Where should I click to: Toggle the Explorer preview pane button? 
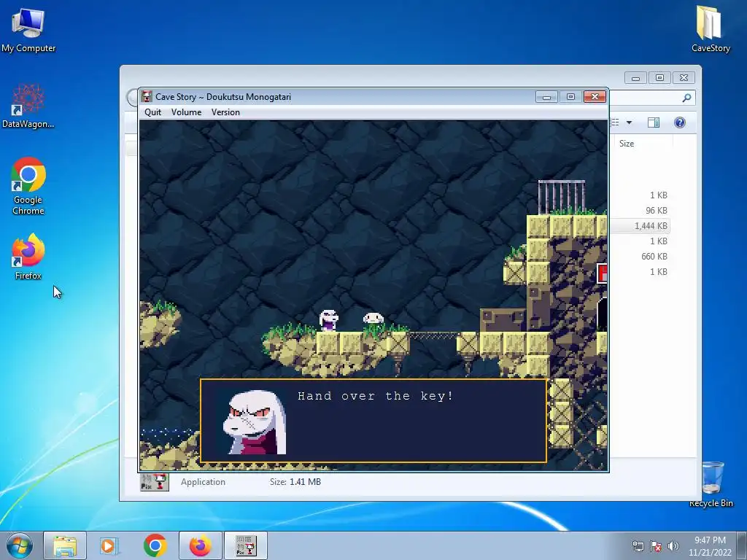tap(654, 122)
